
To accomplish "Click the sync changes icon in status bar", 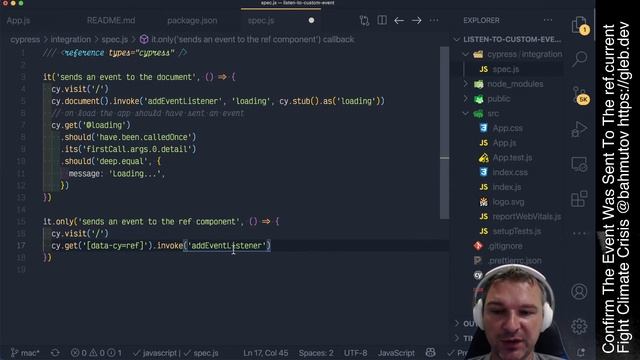I will 55,353.
